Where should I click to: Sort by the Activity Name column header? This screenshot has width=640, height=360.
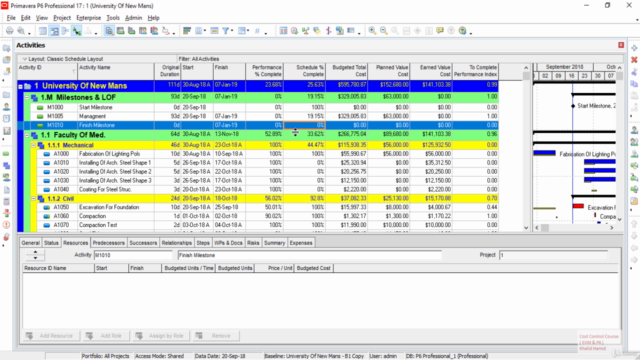(116, 71)
